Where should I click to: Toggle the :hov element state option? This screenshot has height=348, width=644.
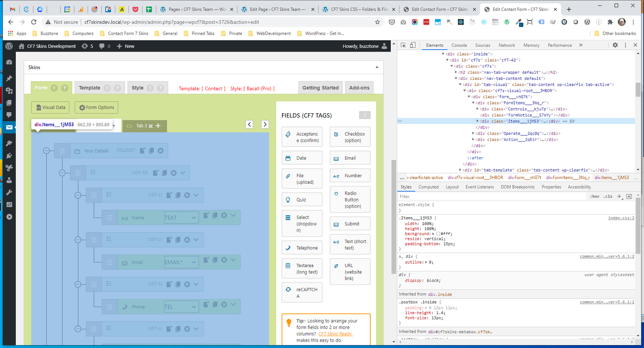click(x=594, y=197)
